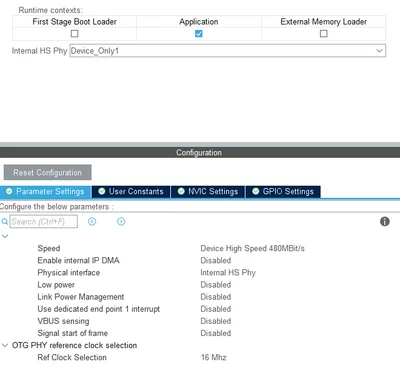Enable the External Memory Loader checkbox

coord(324,34)
